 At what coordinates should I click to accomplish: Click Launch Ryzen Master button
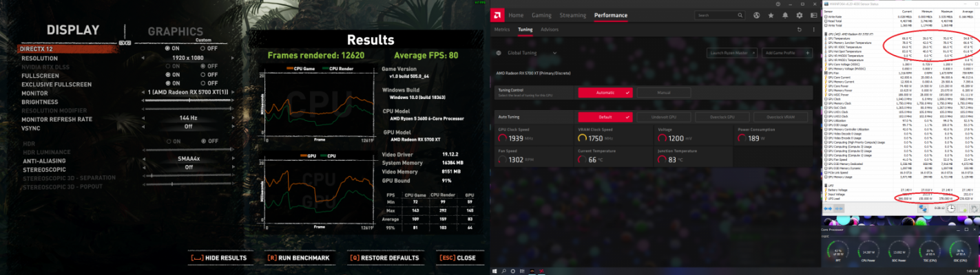point(731,52)
